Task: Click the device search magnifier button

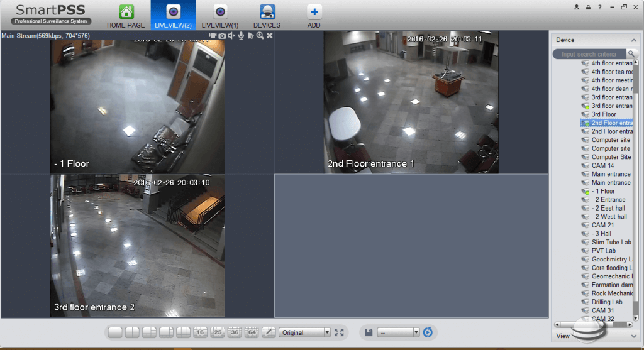Action: tap(631, 54)
